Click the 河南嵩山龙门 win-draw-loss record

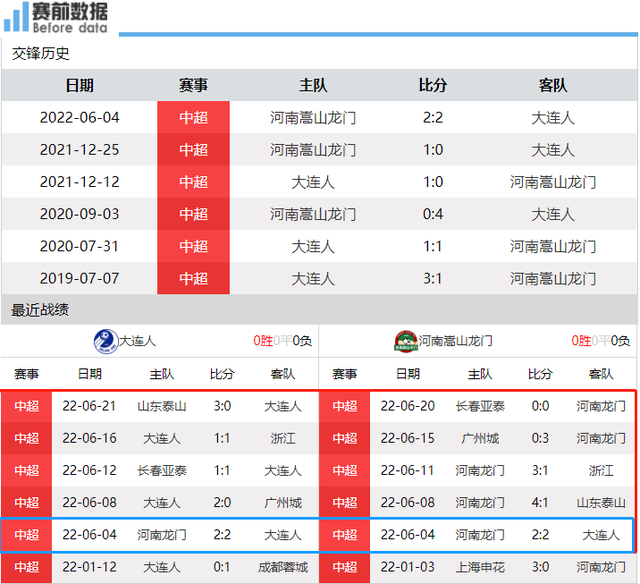point(600,341)
